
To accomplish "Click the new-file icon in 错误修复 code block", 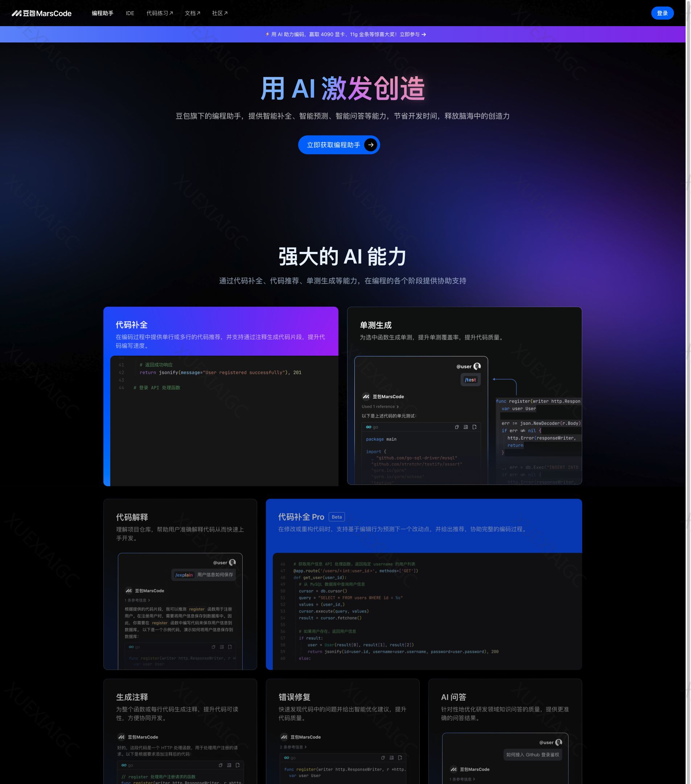I will pos(400,758).
